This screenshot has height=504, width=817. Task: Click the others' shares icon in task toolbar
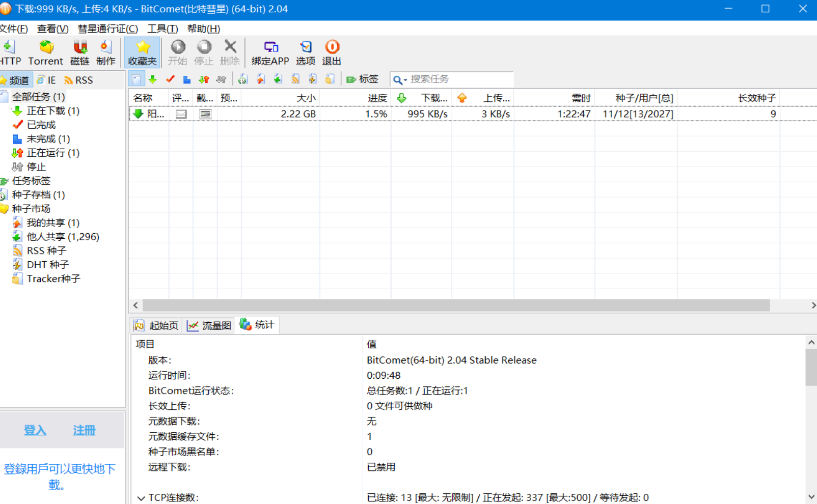click(x=278, y=79)
